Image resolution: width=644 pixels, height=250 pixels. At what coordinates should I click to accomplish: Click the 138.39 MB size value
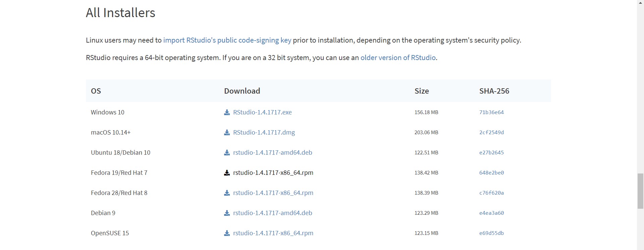click(426, 193)
